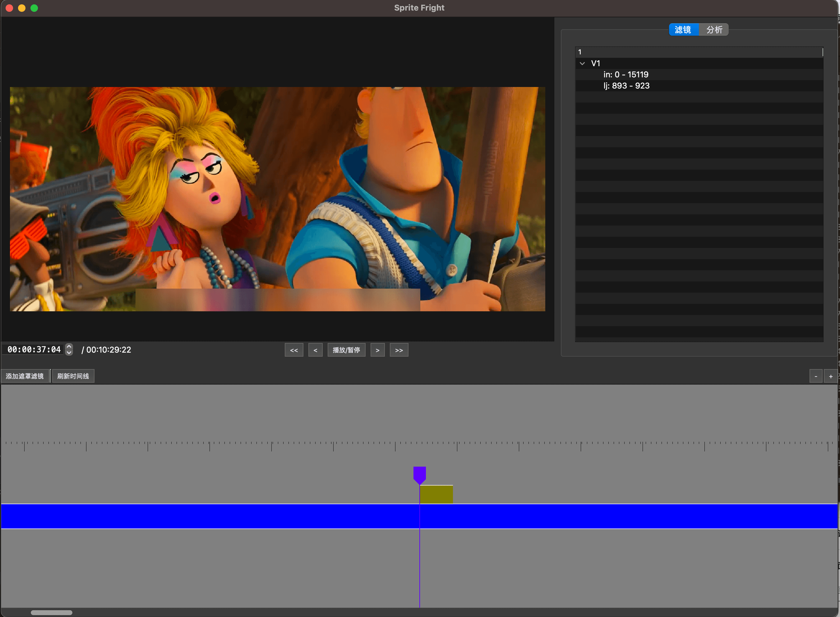Minimize the Sprite Fright window

(22, 8)
